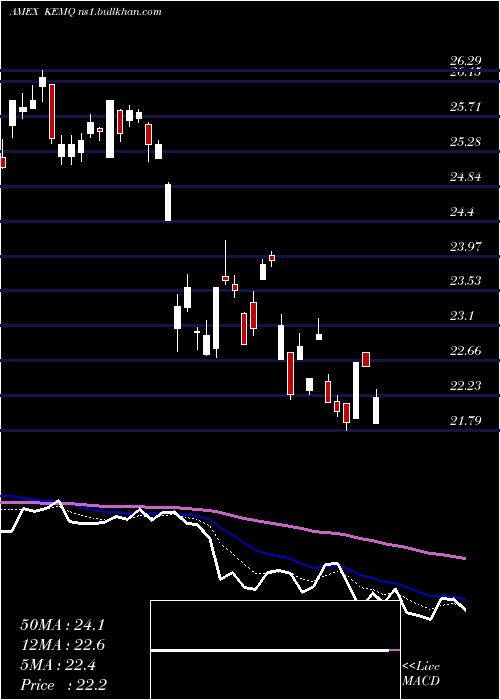Click the 50MA : 24.1 readout

(62, 625)
